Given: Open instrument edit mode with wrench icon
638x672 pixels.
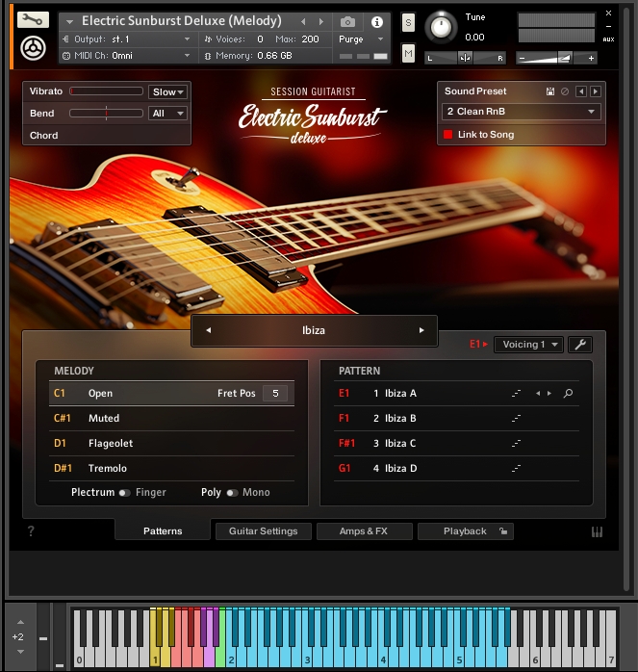Looking at the screenshot, I should pyautogui.click(x=33, y=19).
